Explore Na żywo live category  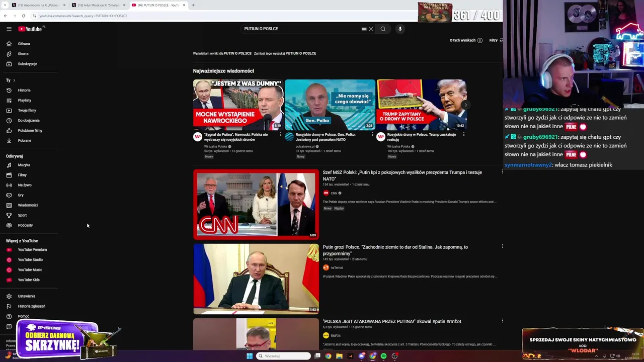click(x=25, y=185)
